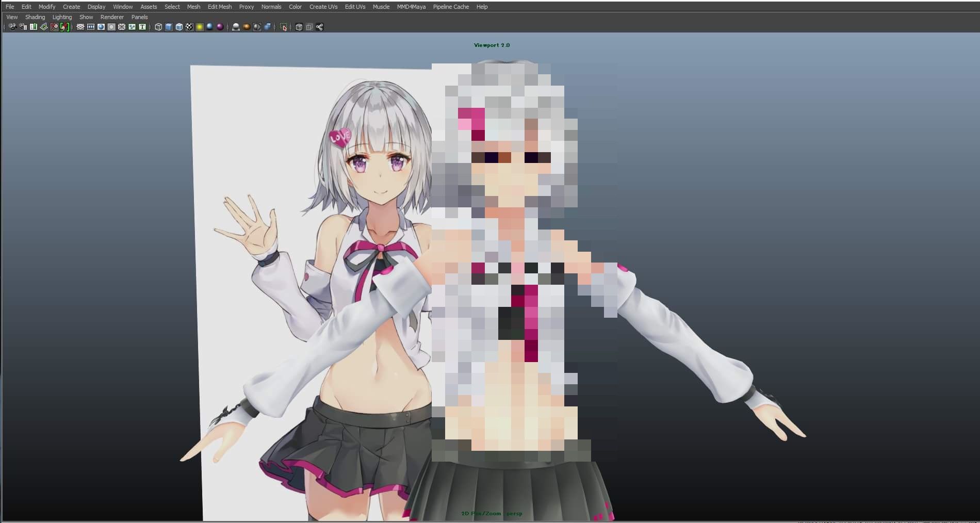Image resolution: width=980 pixels, height=523 pixels.
Task: Toggle the Field Chart icon
Action: [x=122, y=27]
